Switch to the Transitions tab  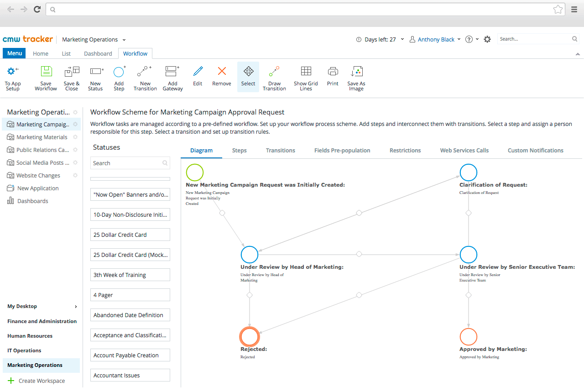tap(280, 150)
